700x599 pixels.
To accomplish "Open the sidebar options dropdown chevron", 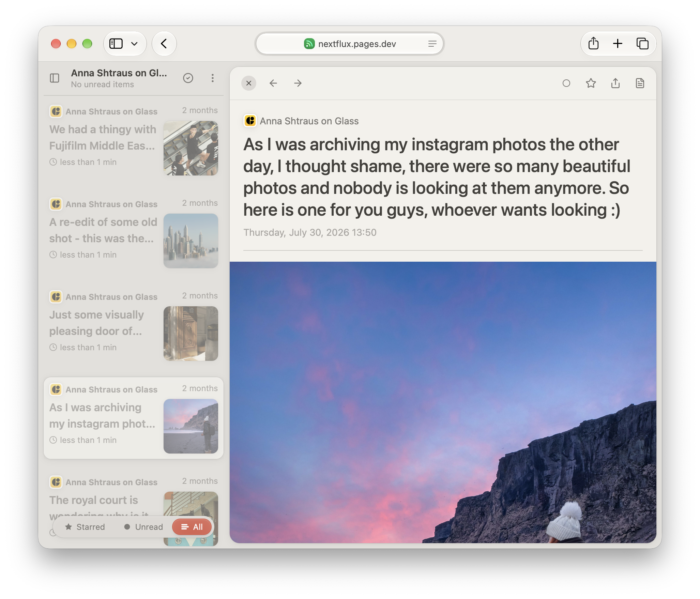I will click(135, 44).
